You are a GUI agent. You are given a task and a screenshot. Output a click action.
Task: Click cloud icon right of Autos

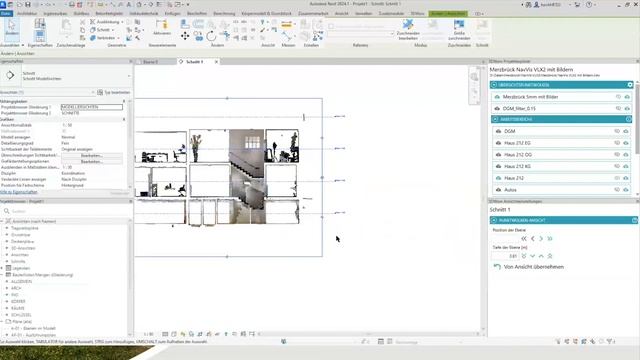point(625,190)
